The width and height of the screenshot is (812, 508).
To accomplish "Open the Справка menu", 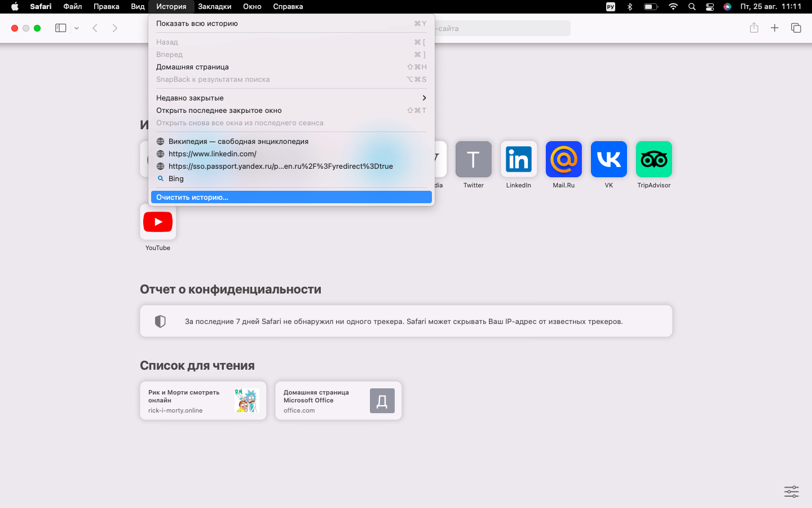I will (288, 7).
